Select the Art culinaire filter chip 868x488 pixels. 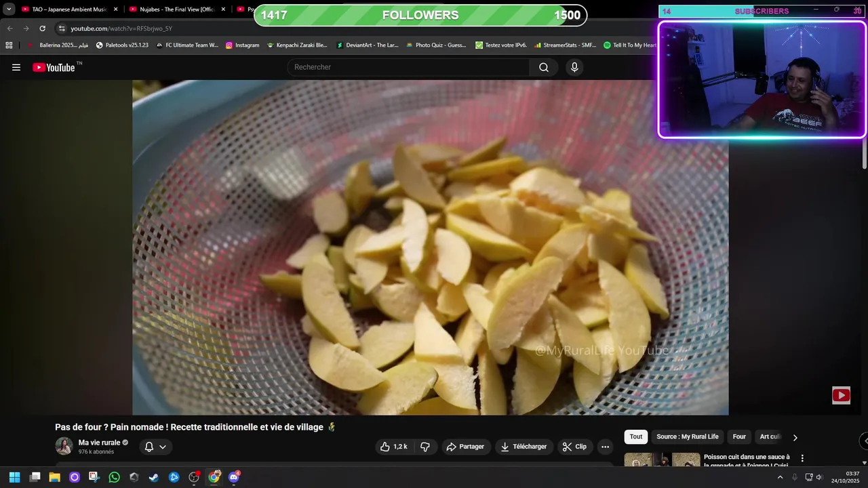[770, 437]
